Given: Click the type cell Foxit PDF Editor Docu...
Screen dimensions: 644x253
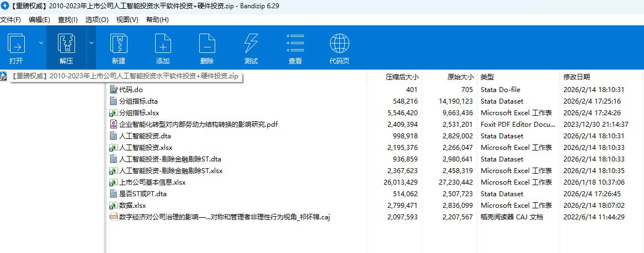Looking at the screenshot, I should (518, 124).
